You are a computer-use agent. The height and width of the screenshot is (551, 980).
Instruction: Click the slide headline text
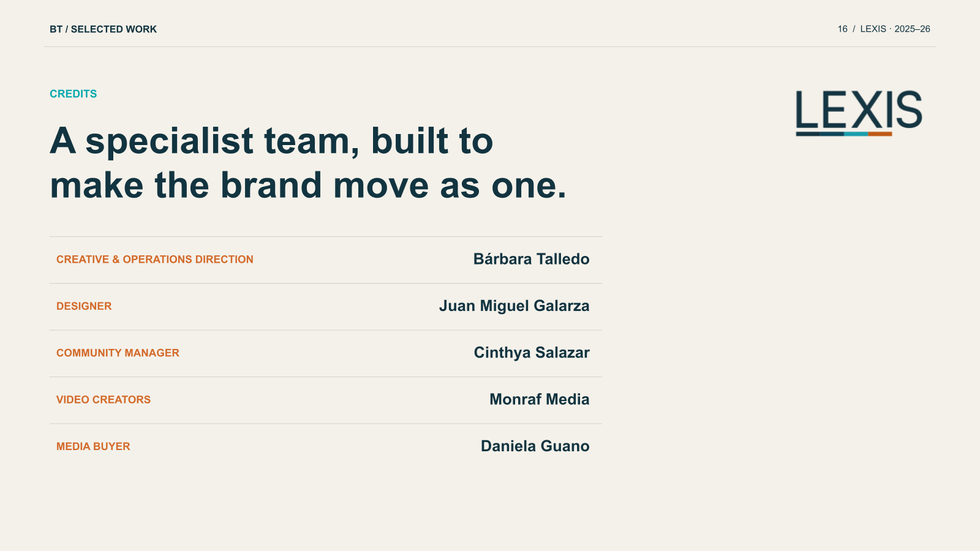(x=308, y=162)
